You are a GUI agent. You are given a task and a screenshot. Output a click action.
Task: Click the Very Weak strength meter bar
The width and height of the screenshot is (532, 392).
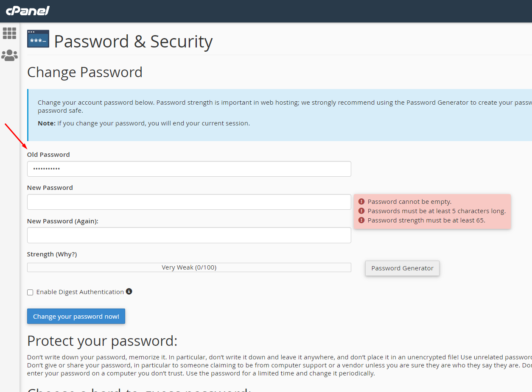point(189,267)
